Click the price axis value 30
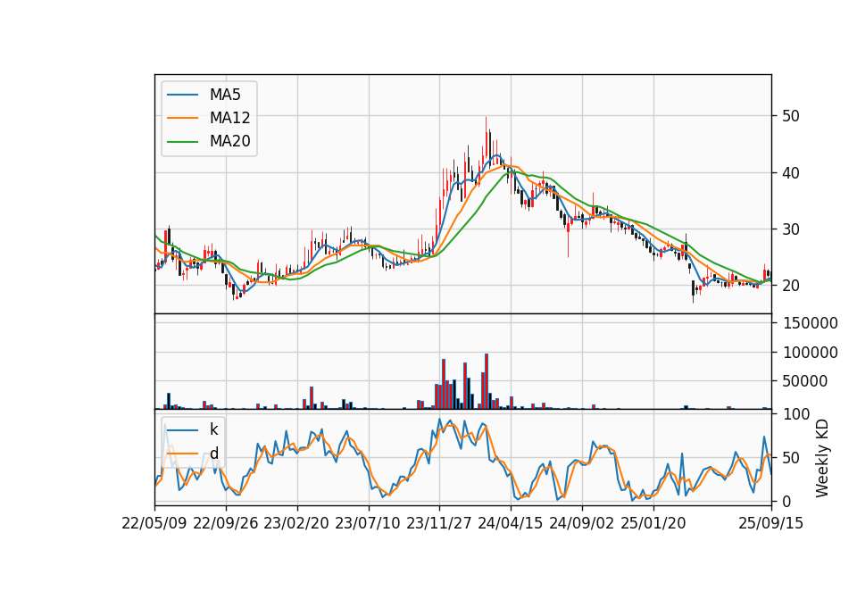Viewport: 857px width, 616px height. click(790, 229)
